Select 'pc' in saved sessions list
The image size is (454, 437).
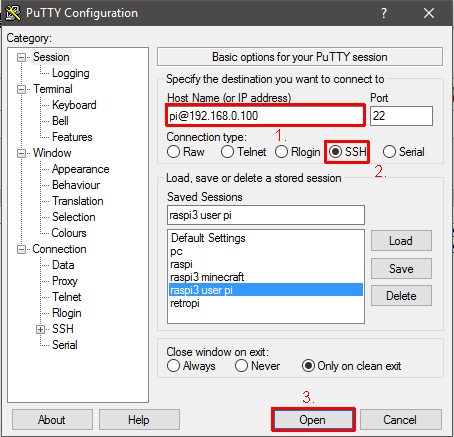tap(265, 251)
